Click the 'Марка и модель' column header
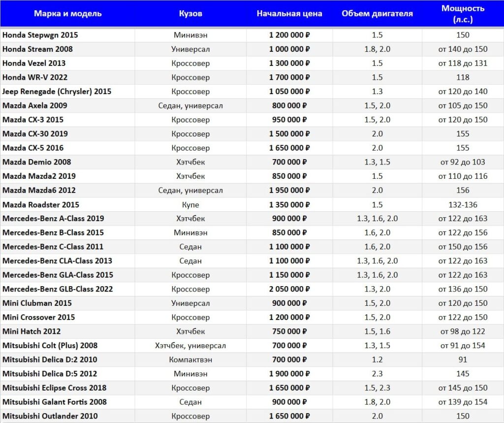The width and height of the screenshot is (504, 423). tap(68, 13)
